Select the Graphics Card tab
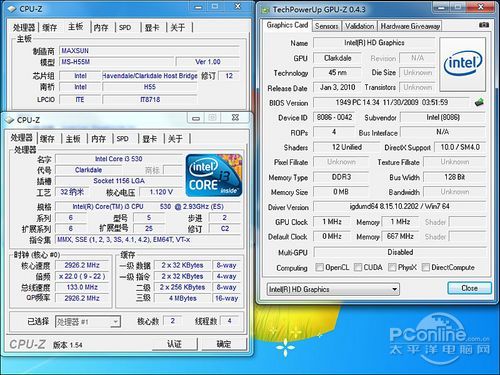 287,25
